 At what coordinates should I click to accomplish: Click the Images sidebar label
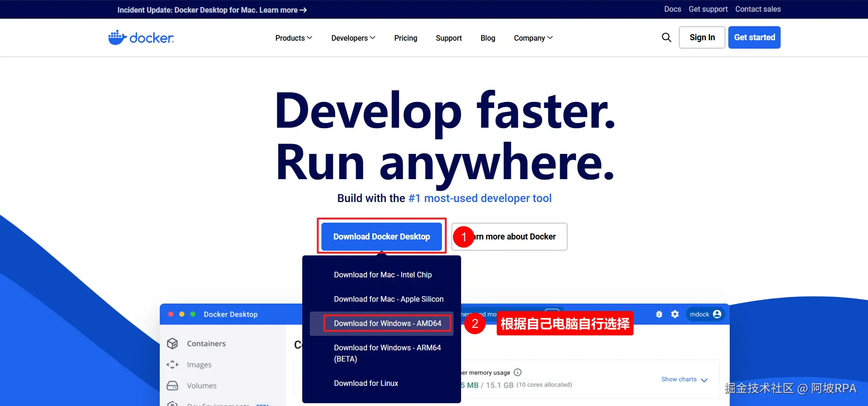coord(199,364)
